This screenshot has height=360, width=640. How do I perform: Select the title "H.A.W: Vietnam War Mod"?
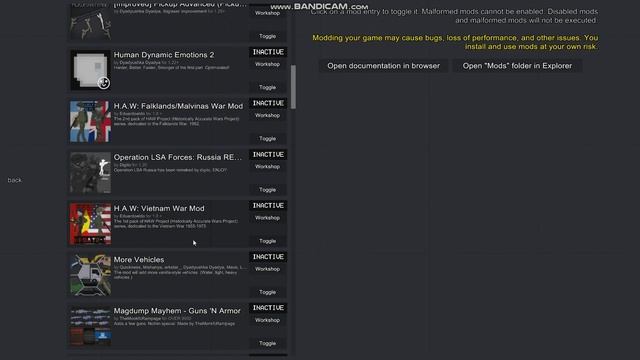(x=159, y=208)
